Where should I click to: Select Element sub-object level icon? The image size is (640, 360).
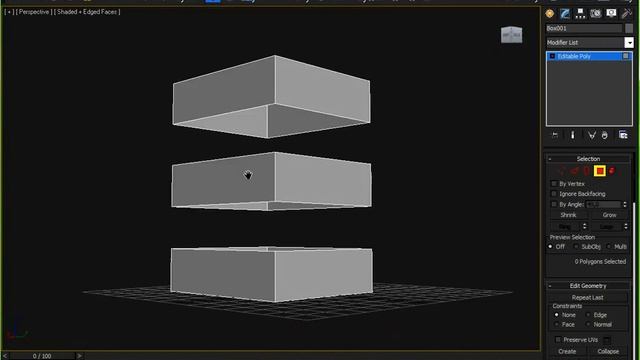click(612, 171)
